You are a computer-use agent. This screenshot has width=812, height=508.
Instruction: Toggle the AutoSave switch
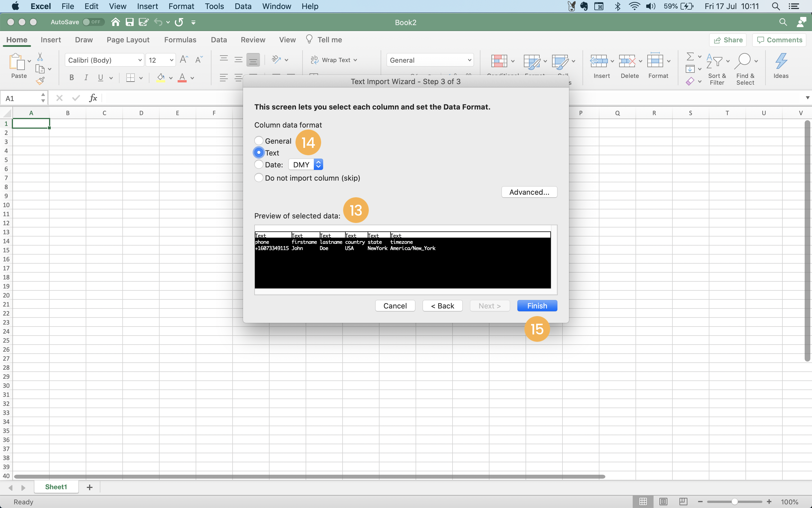pos(93,22)
